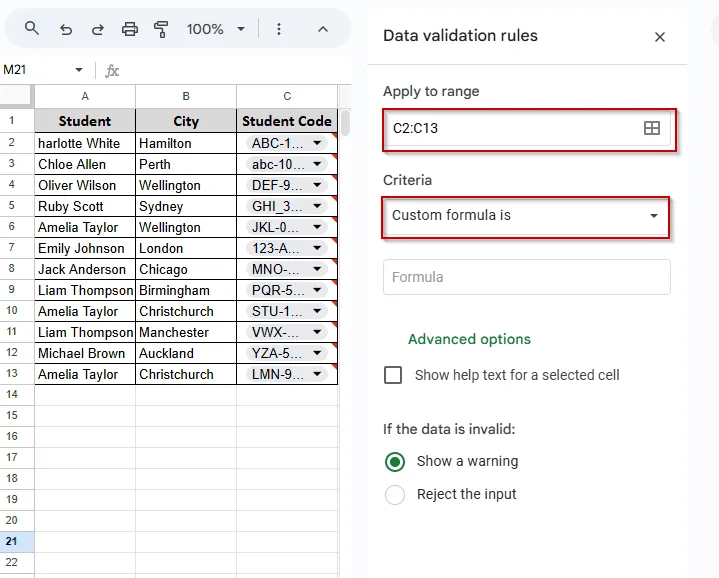
Task: Select column A header
Action: 85,96
